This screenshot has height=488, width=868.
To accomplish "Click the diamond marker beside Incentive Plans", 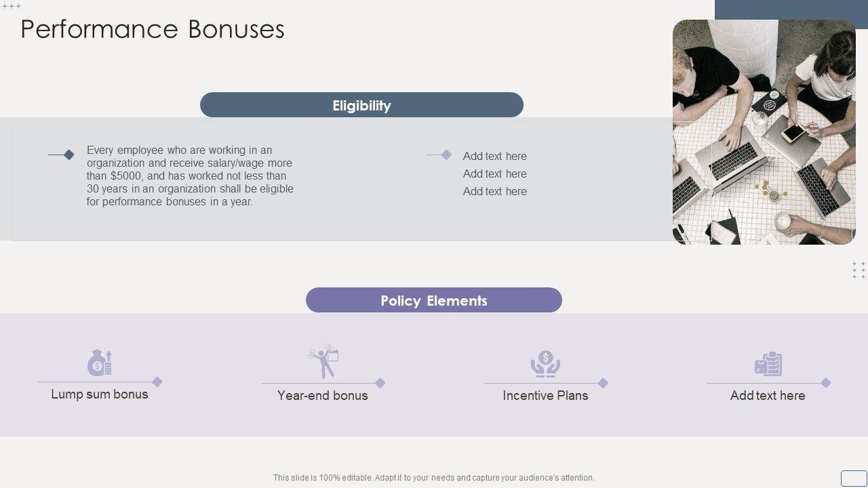I will [603, 383].
